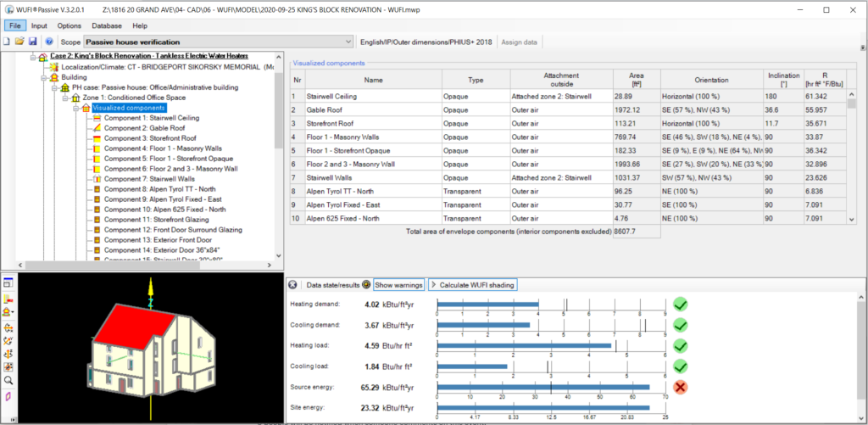Viewport: 868px width, 425px height.
Task: Click the Orientation column header
Action: [711, 80]
